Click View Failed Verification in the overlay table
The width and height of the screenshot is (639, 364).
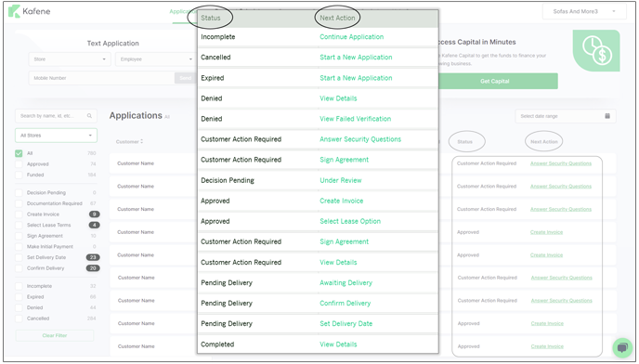356,119
